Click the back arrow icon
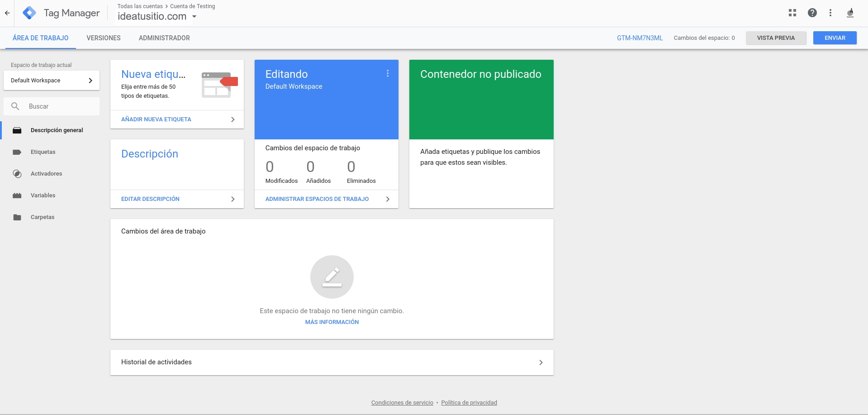This screenshot has width=868, height=415. coord(7,13)
